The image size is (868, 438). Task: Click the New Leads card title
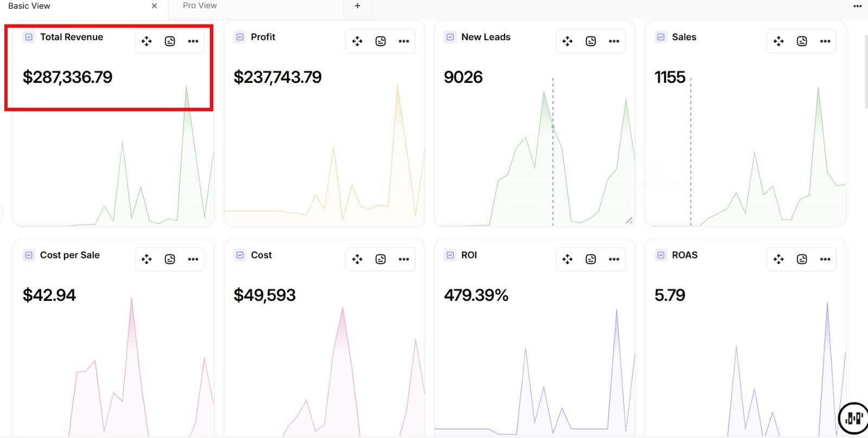click(x=486, y=37)
